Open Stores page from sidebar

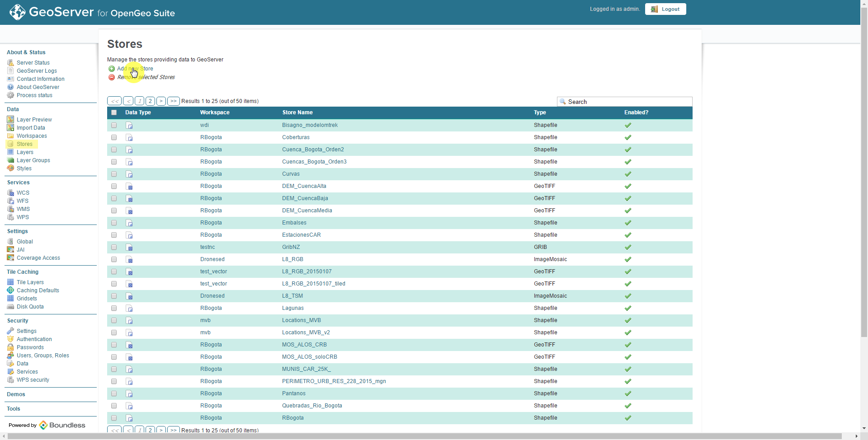tap(24, 144)
